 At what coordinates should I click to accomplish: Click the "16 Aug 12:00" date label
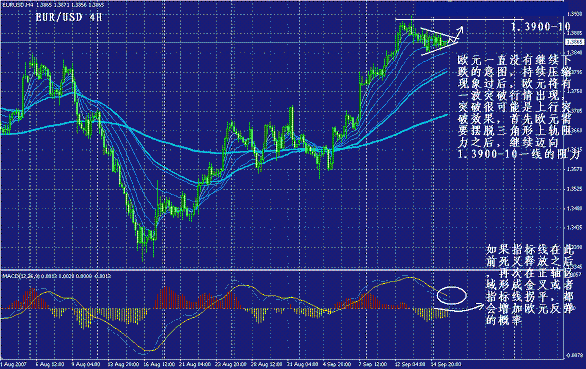[159, 364]
